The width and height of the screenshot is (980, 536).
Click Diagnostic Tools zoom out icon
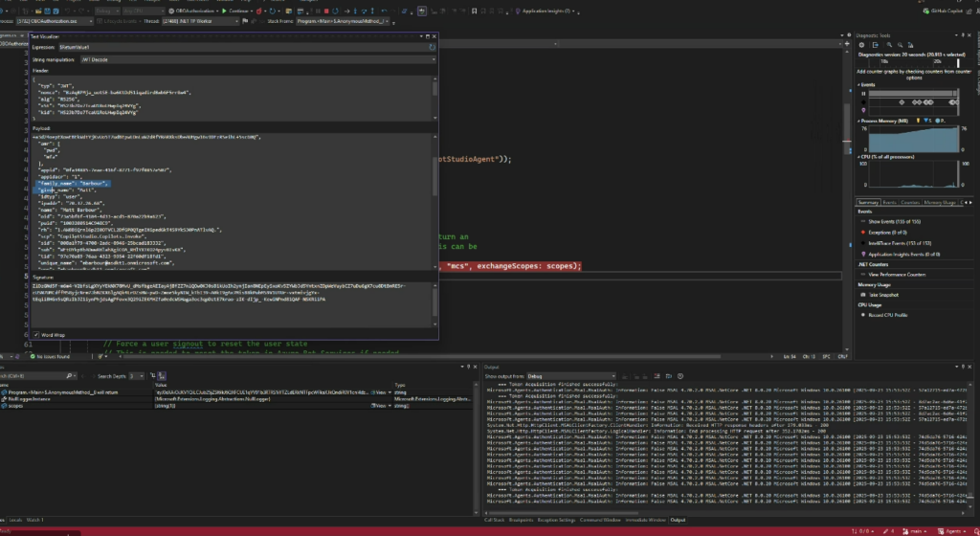click(900, 45)
